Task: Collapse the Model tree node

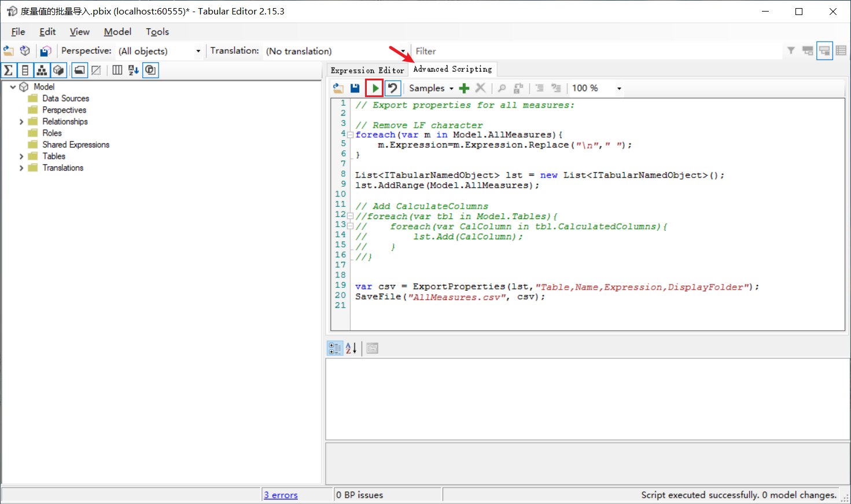Action: [x=13, y=87]
